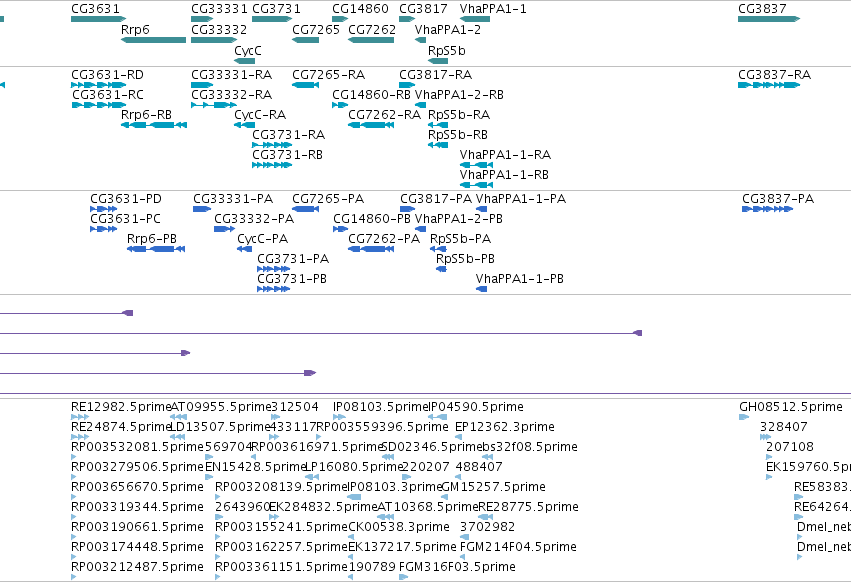Image resolution: width=851 pixels, height=582 pixels.
Task: Click the CG3837 gene bar
Action: [x=769, y=19]
